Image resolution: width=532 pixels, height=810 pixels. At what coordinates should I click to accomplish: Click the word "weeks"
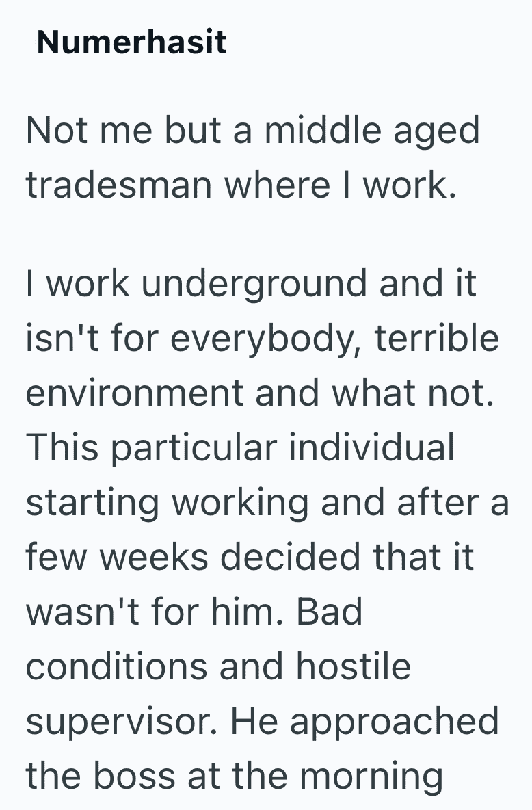[x=155, y=557]
